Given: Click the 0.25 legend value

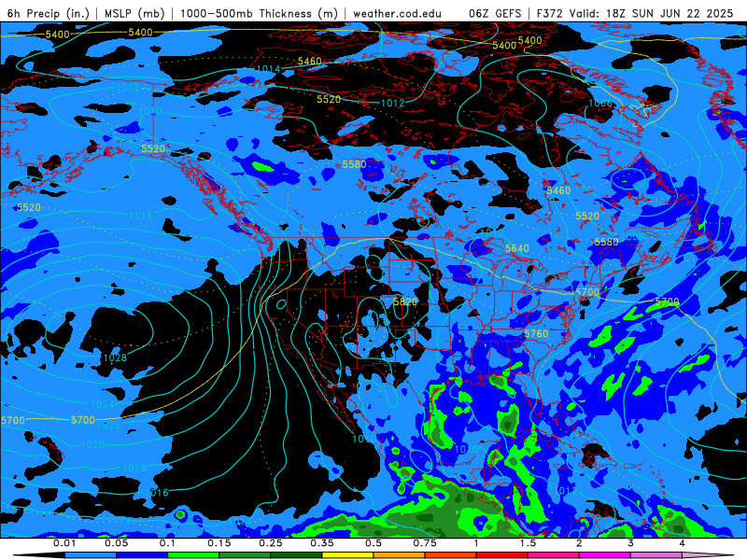Looking at the screenshot, I should coord(271,543).
